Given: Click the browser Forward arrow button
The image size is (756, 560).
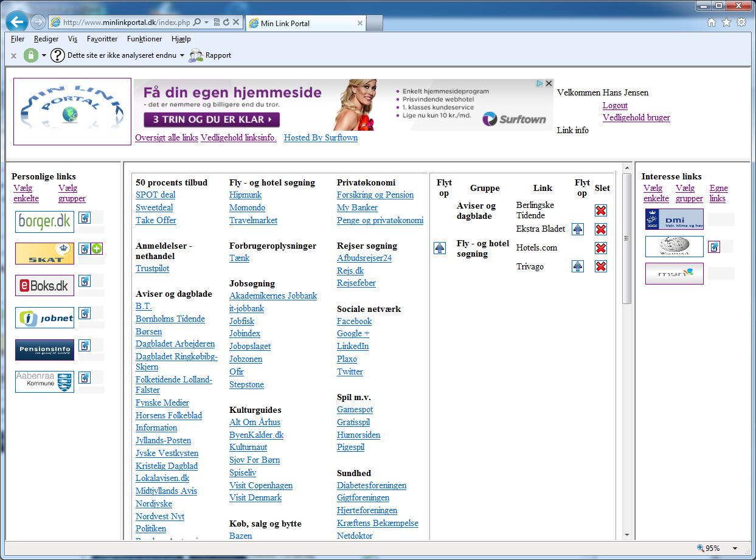Looking at the screenshot, I should coord(38,22).
